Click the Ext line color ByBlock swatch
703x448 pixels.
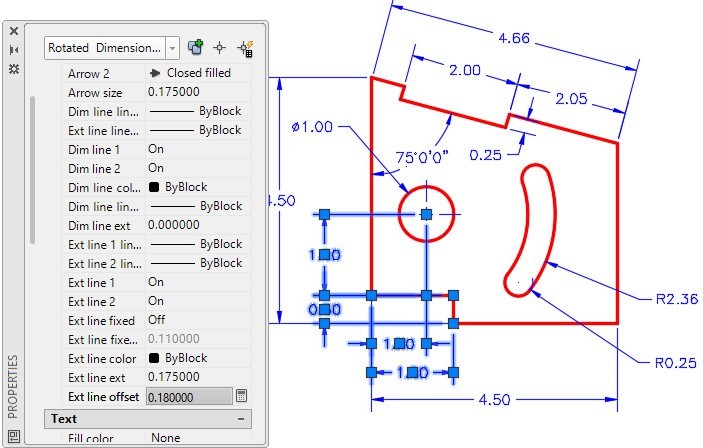[x=155, y=358]
